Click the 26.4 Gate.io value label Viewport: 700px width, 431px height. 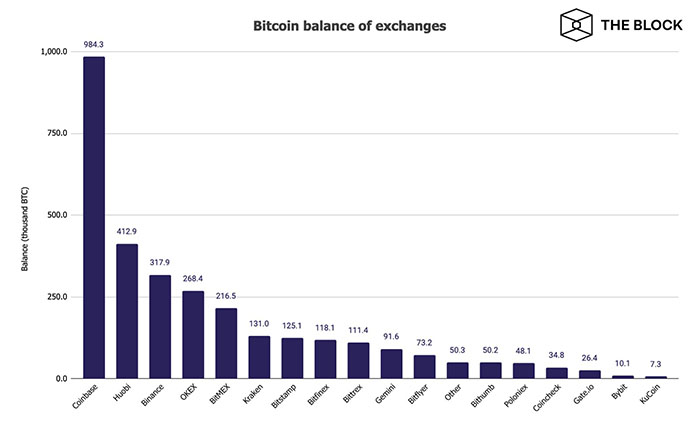coord(589,358)
